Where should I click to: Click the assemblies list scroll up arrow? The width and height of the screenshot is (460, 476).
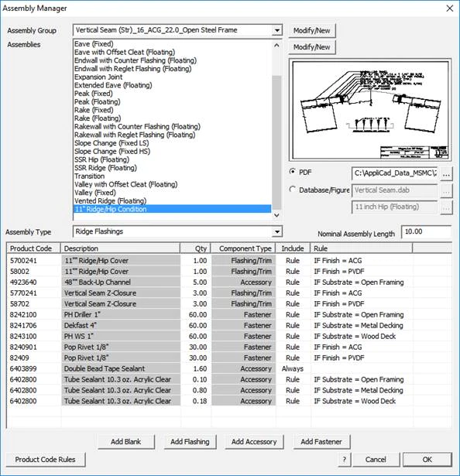click(x=276, y=46)
